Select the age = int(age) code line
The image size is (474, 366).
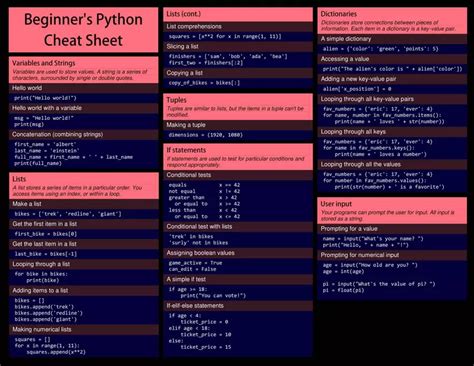[x=343, y=271]
